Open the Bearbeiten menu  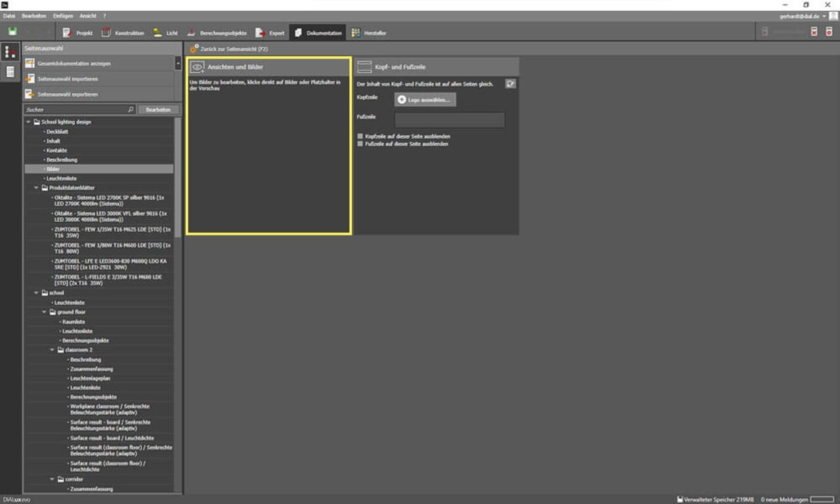click(34, 16)
